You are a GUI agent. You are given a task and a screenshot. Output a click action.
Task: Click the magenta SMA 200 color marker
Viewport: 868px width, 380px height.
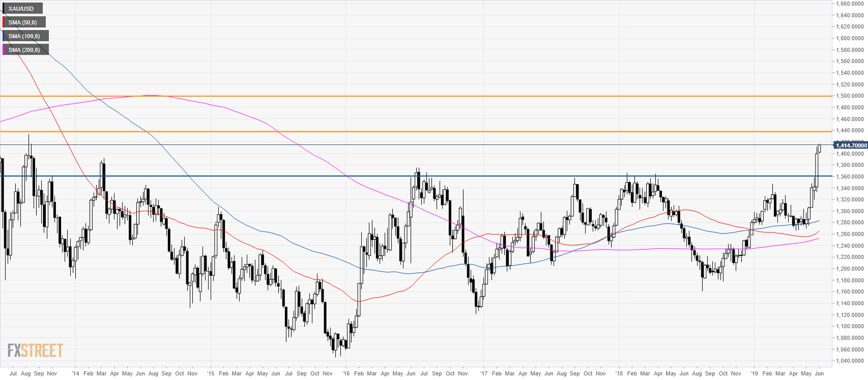click(3, 50)
